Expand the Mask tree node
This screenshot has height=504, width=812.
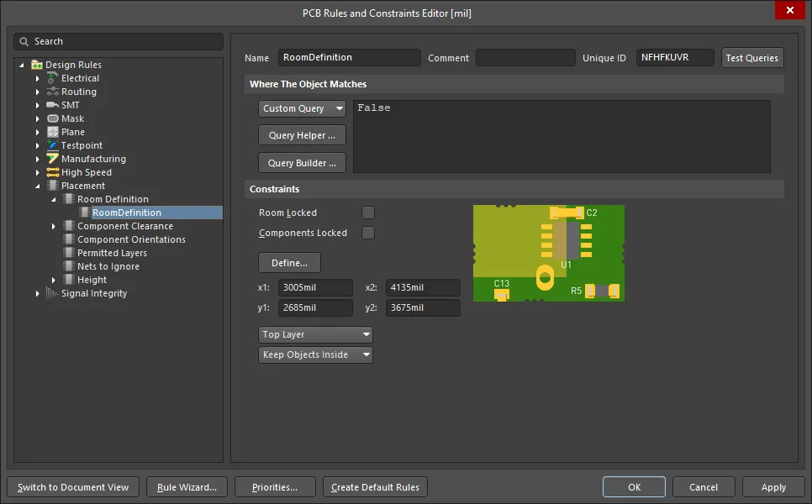click(37, 119)
